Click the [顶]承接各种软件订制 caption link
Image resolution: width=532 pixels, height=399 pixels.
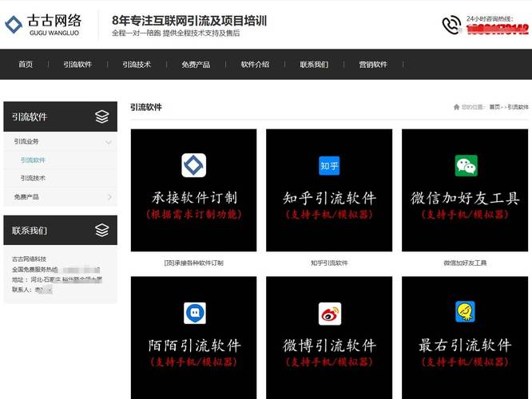(x=194, y=263)
